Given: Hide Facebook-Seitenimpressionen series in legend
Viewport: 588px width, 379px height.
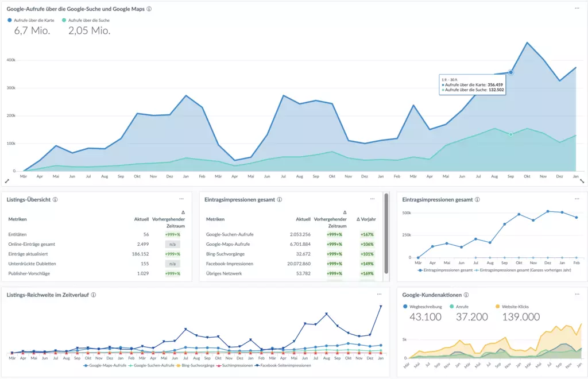Looking at the screenshot, I should point(285,365).
